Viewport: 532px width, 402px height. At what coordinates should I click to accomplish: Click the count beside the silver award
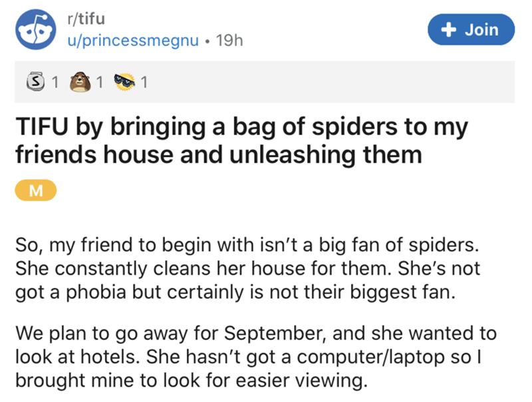[x=57, y=83]
